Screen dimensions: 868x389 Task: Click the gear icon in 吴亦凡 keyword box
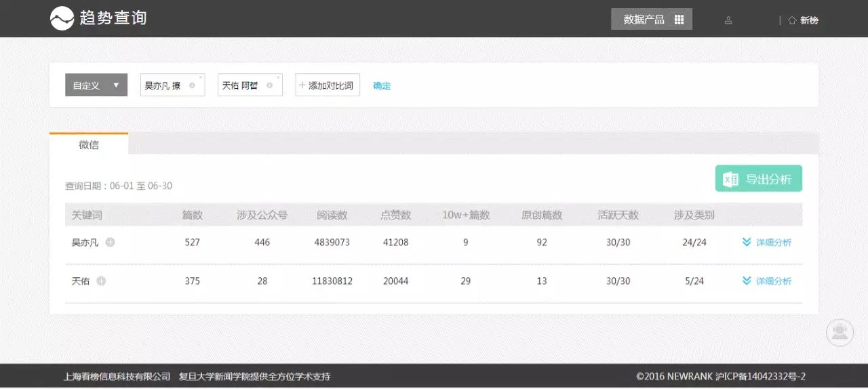(192, 85)
